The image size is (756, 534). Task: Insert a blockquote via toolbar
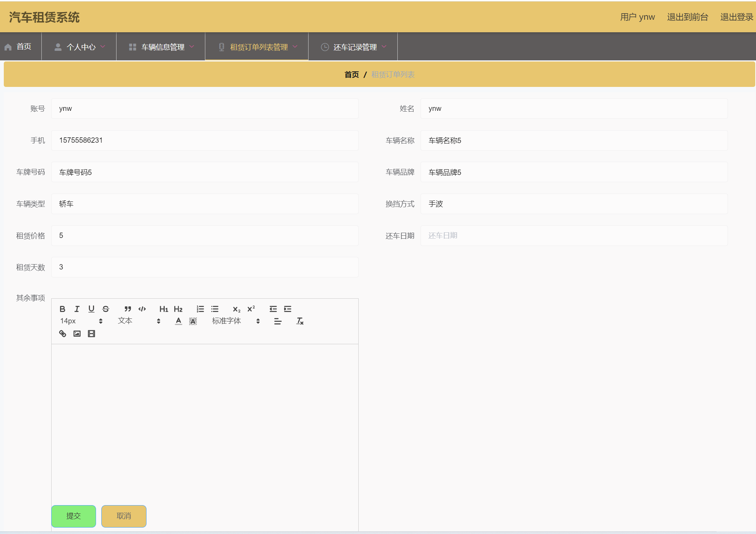coord(128,309)
